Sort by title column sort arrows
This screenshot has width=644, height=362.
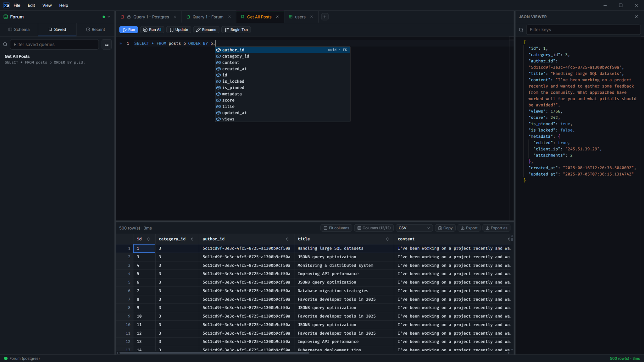(x=387, y=239)
